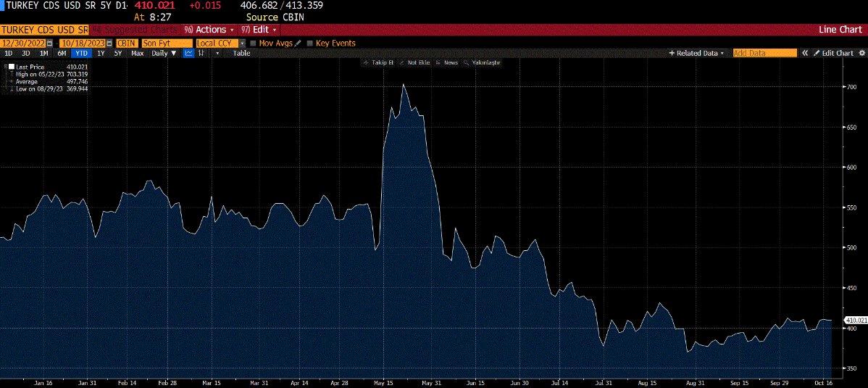Select the 1Y time range
This screenshot has width=868, height=388.
[101, 53]
